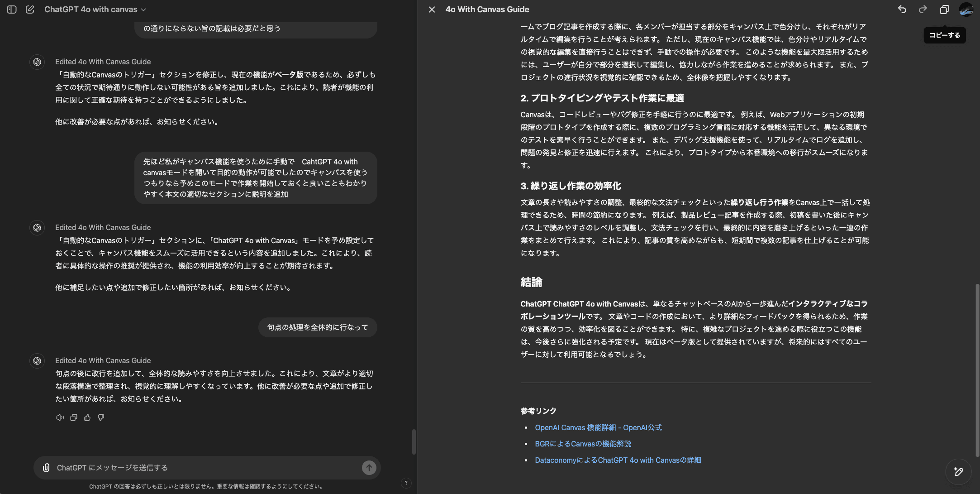The height and width of the screenshot is (494, 980).
Task: Toggle the sidebar panel icon
Action: pos(12,10)
